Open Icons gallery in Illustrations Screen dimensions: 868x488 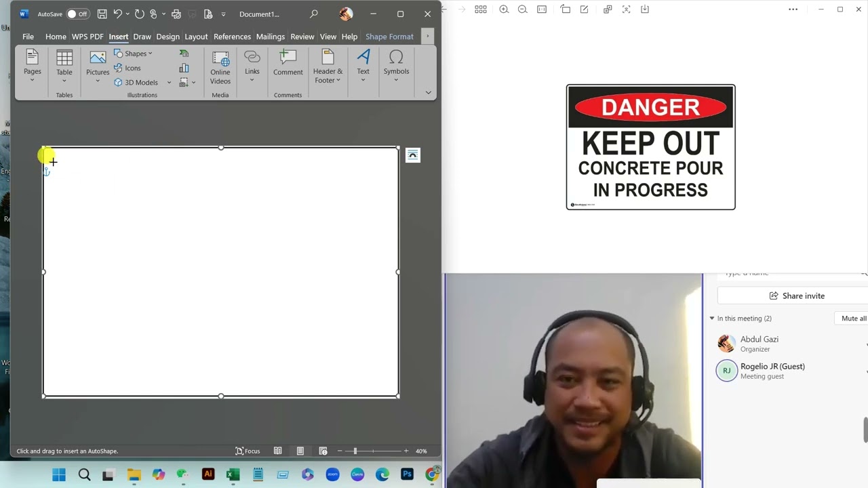click(x=127, y=68)
